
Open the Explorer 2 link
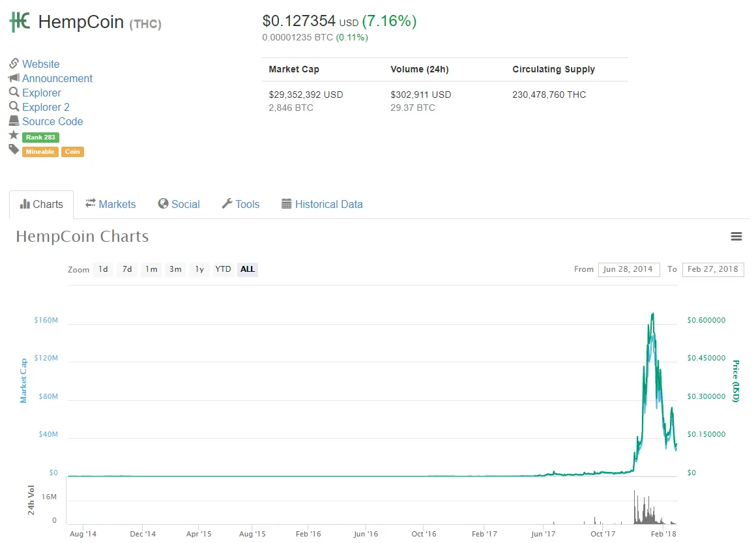tap(46, 107)
